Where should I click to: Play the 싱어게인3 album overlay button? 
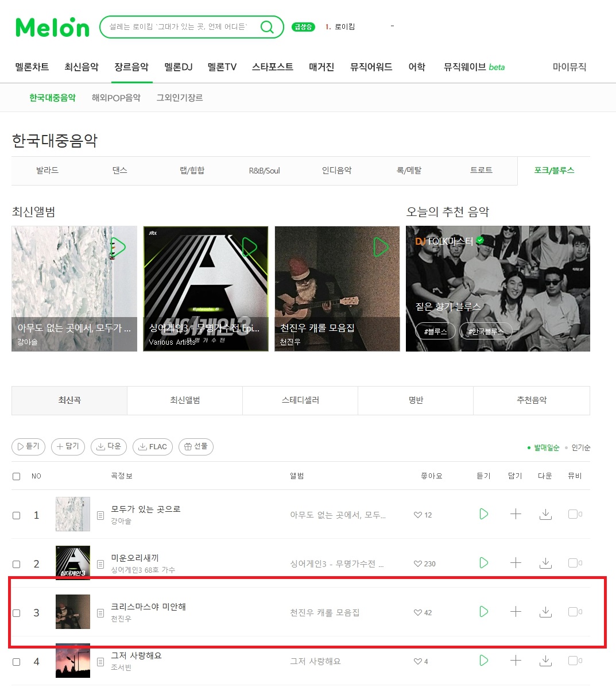coord(249,247)
